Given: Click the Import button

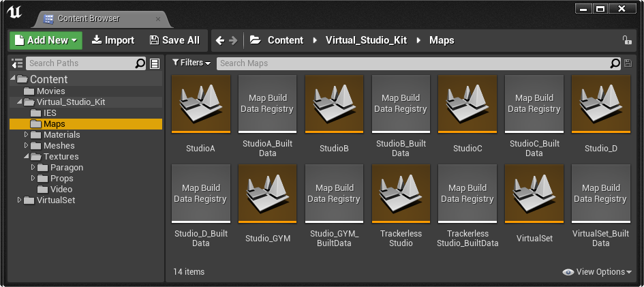Looking at the screenshot, I should 113,40.
